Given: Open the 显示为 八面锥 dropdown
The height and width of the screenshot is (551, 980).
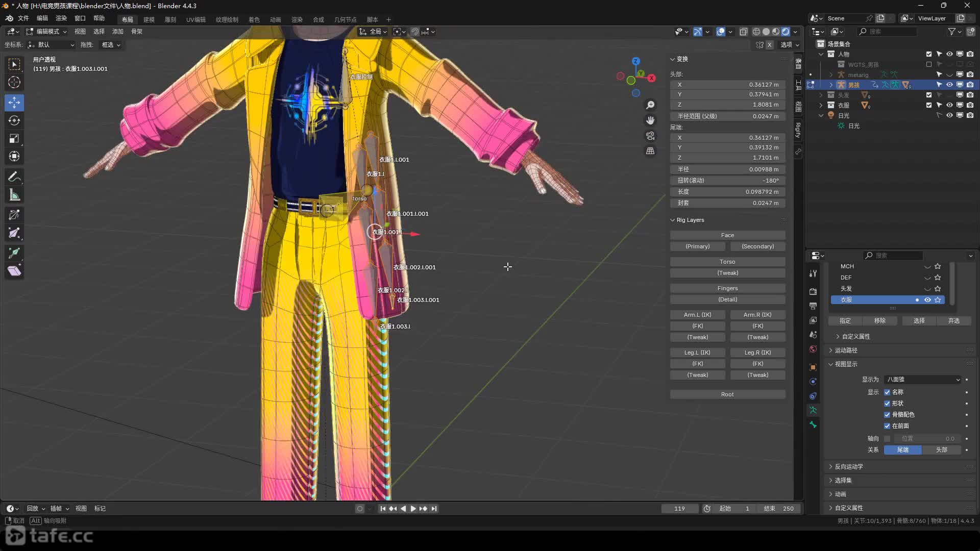Looking at the screenshot, I should [923, 380].
